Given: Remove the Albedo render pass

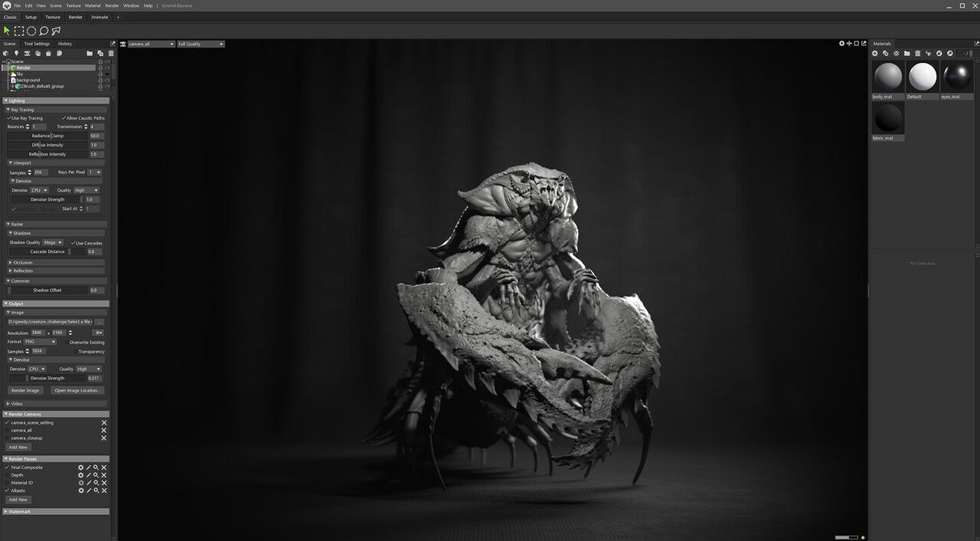Looking at the screenshot, I should pos(104,490).
